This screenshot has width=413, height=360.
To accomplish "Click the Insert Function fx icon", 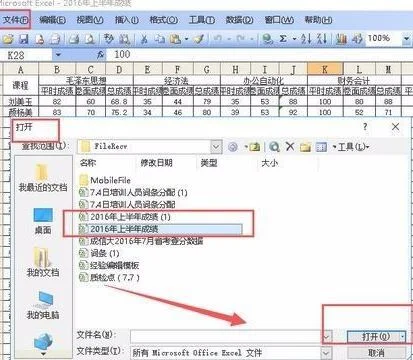I will tap(100, 55).
